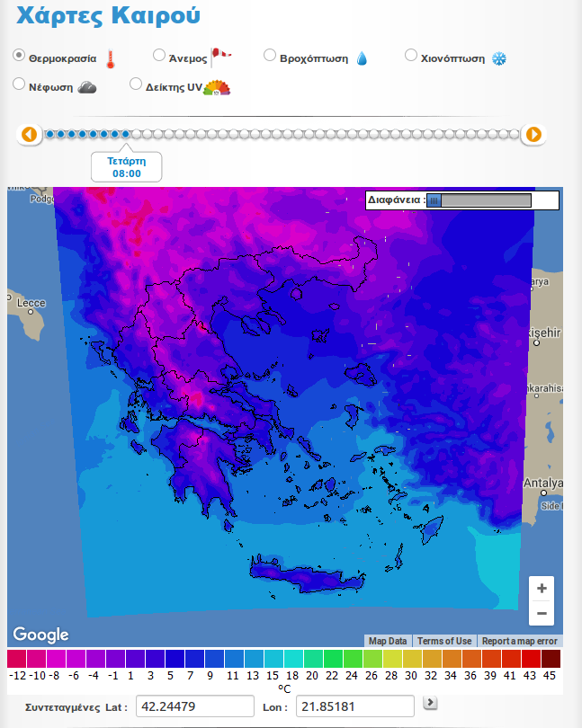
Task: Zoom out the map with minus button
Action: point(542,613)
